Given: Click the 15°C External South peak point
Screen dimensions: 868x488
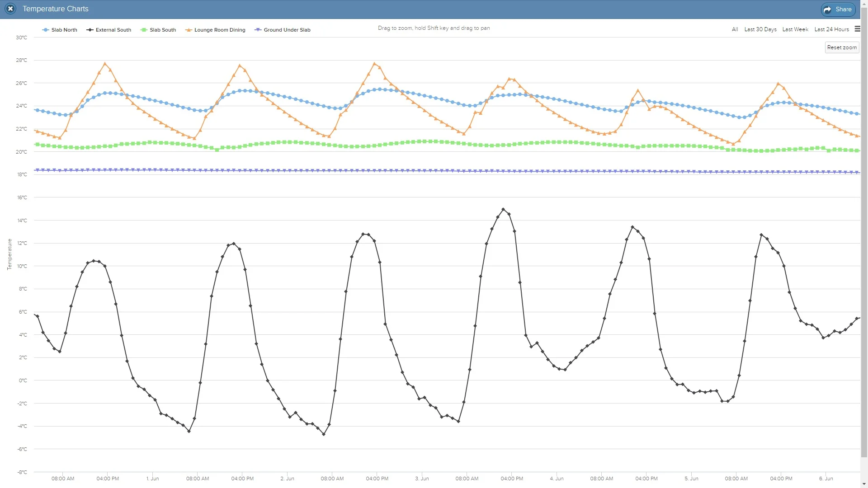Looking at the screenshot, I should tap(503, 209).
